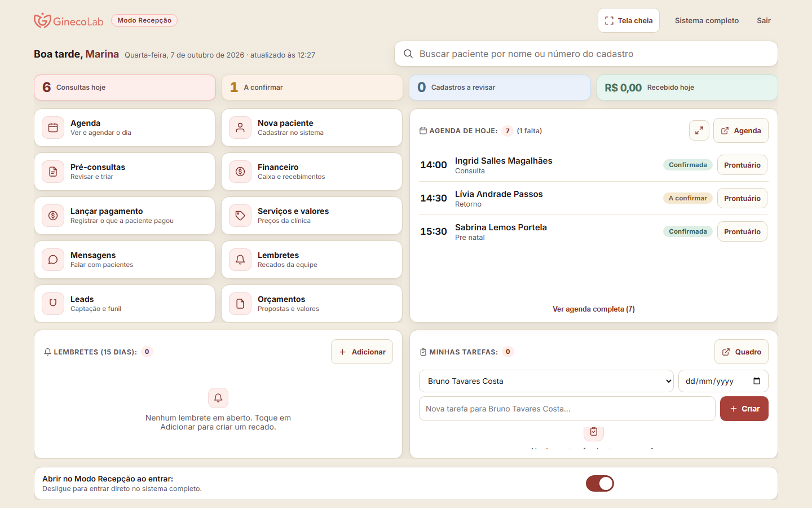The image size is (812, 508).
Task: Select the A confirmar summary card
Action: tap(312, 87)
